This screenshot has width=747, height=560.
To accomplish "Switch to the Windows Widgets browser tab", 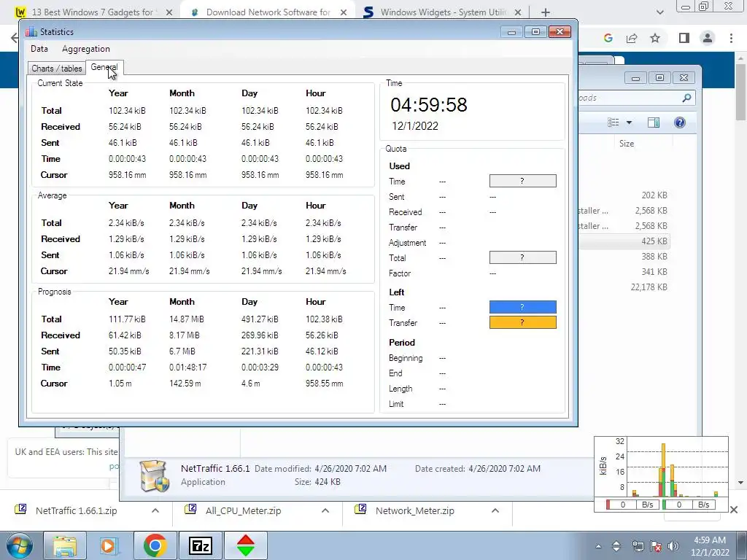I will (x=443, y=12).
